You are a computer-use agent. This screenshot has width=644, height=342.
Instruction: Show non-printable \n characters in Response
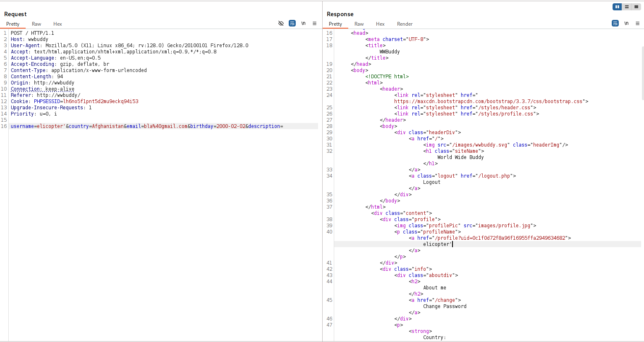tap(626, 24)
